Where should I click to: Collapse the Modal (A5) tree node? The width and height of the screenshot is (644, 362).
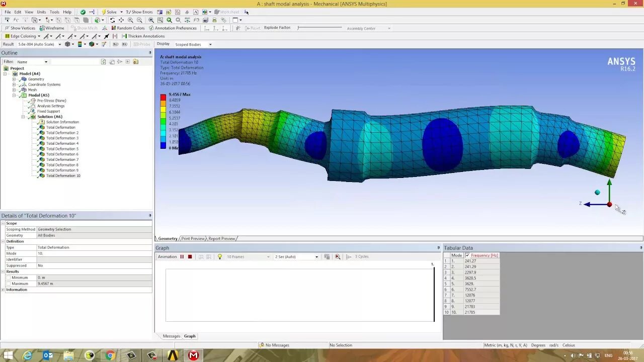pos(14,95)
